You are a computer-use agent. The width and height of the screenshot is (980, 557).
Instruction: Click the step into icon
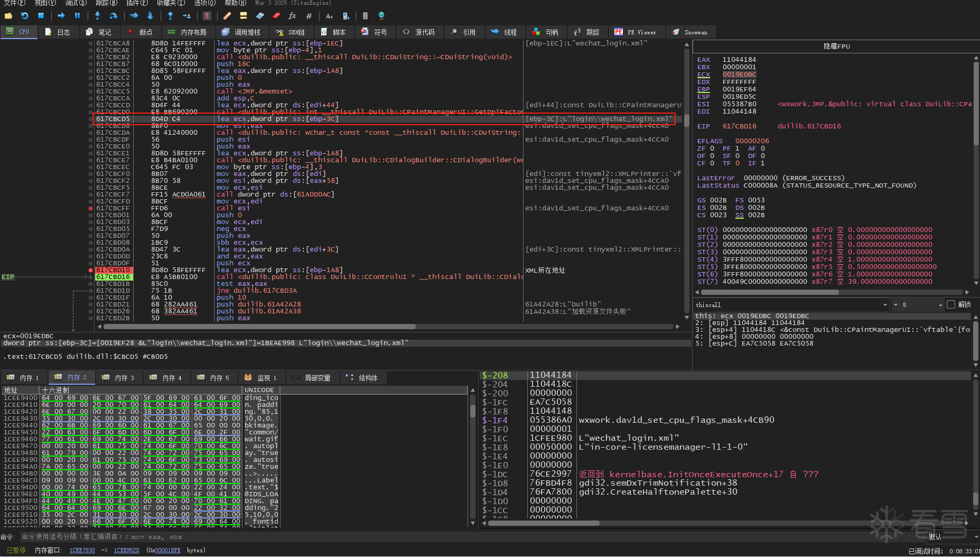coord(97,16)
